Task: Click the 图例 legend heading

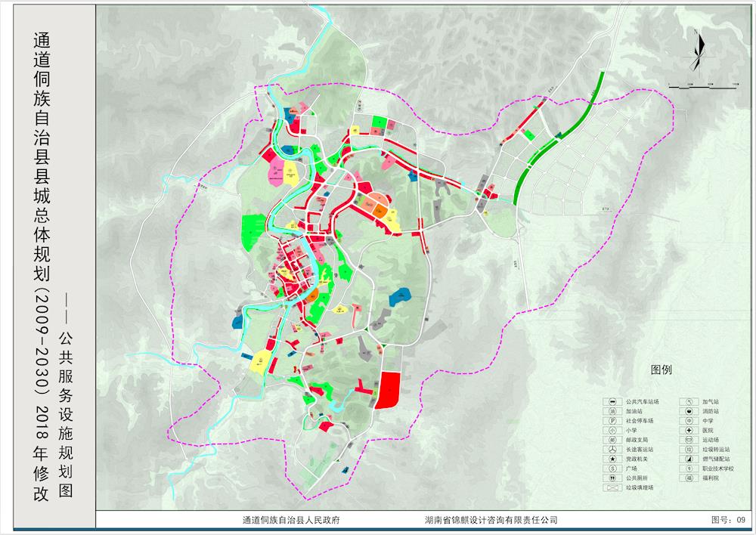Action: coord(661,370)
